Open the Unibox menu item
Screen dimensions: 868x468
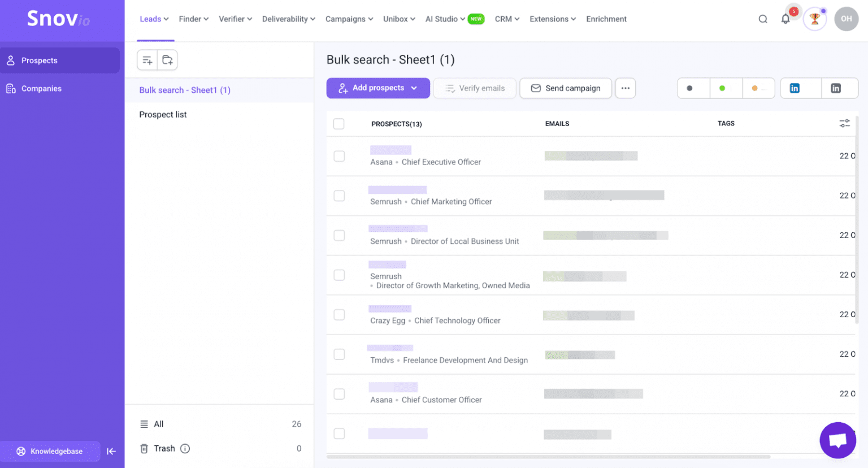[x=399, y=19]
